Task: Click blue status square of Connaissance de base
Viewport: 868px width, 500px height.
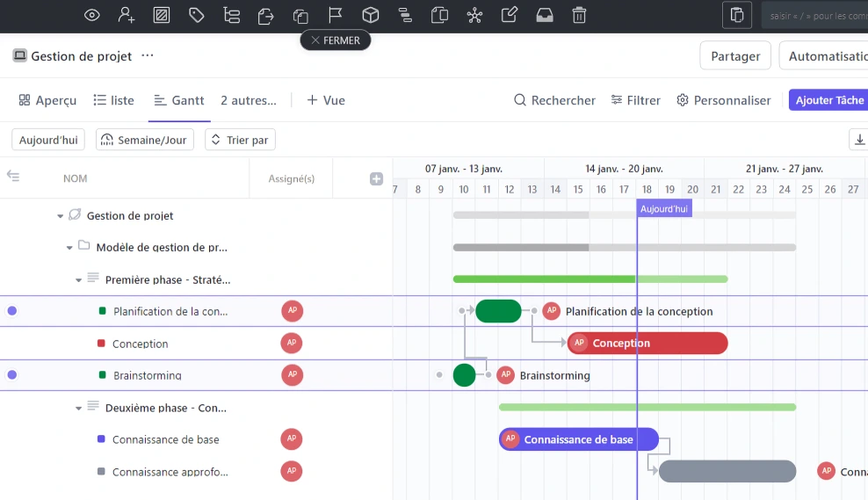Action: (101, 439)
